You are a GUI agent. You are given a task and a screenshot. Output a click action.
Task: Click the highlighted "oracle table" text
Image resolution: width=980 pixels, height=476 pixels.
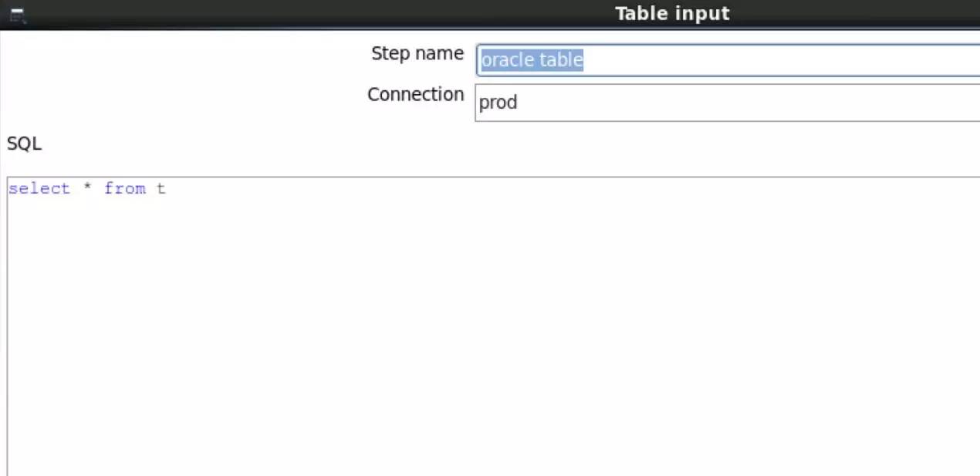click(x=532, y=60)
